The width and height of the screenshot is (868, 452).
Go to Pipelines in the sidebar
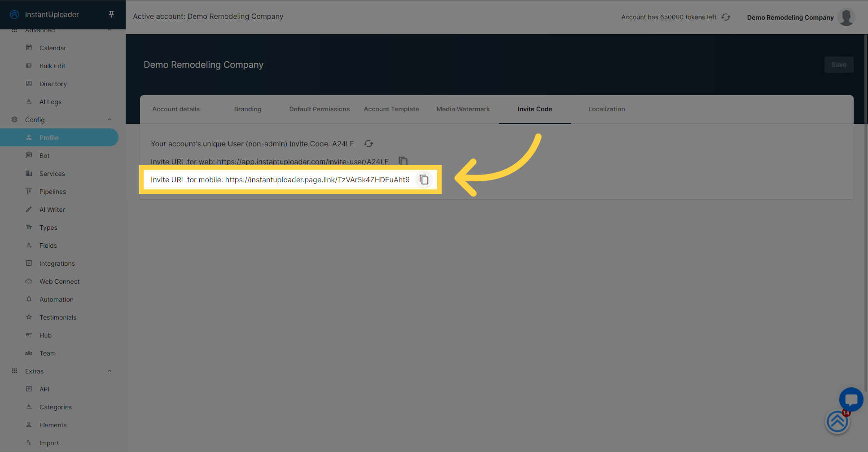tap(59, 192)
